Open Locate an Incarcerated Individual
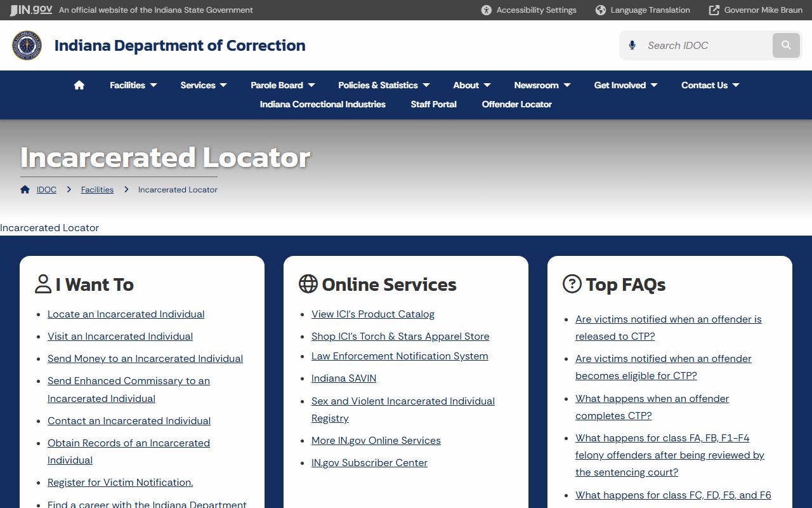 pyautogui.click(x=126, y=314)
